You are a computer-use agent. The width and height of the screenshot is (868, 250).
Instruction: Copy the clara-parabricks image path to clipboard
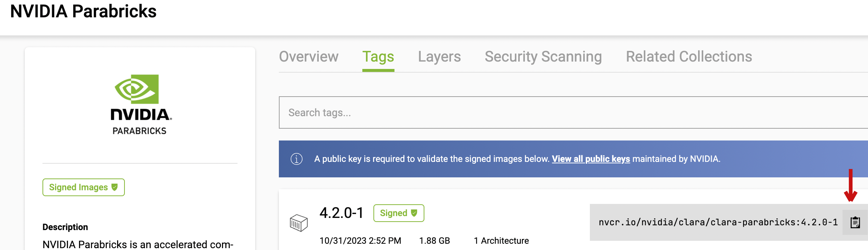pyautogui.click(x=855, y=222)
